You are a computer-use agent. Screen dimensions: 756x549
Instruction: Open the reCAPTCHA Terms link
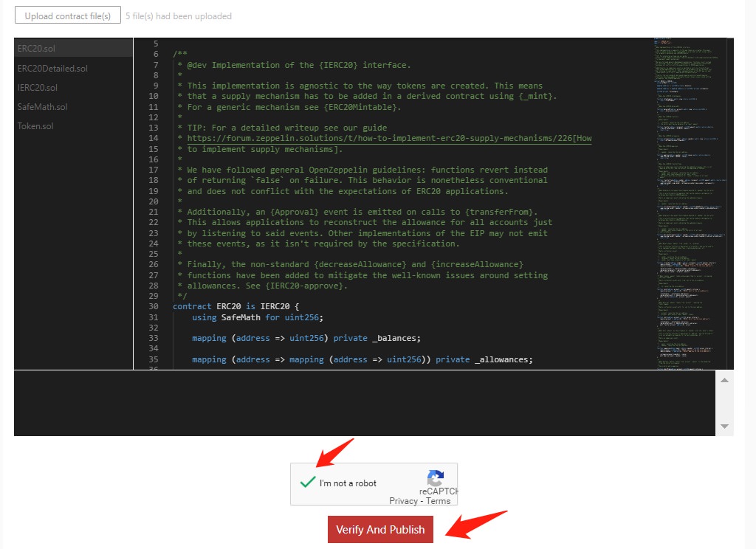click(x=438, y=501)
